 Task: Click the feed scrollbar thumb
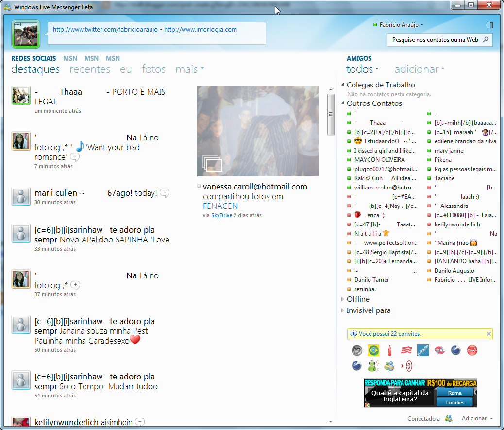(x=331, y=114)
